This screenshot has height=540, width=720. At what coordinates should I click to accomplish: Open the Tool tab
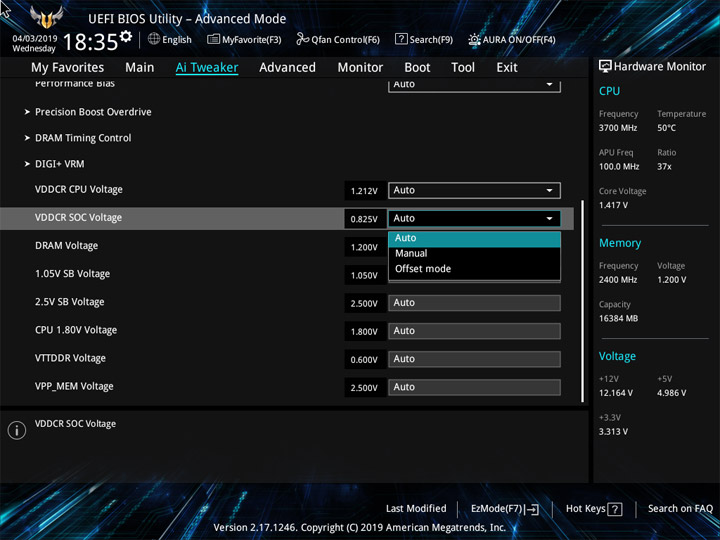(x=463, y=68)
